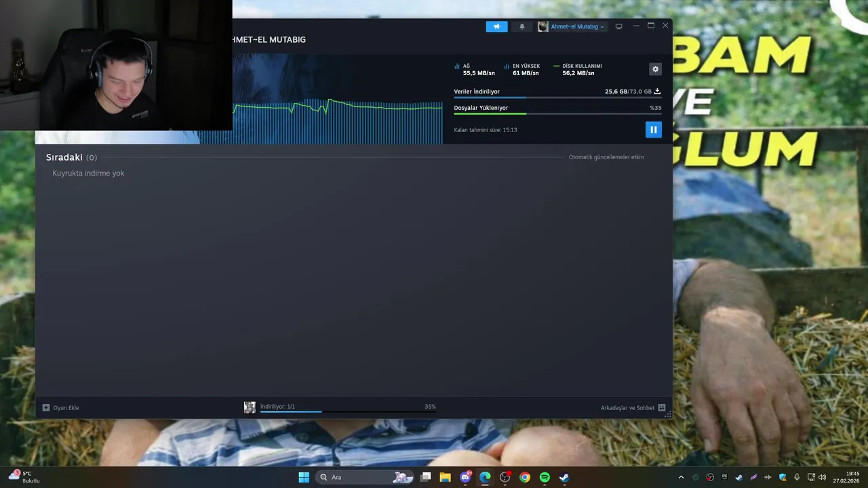Click game thumbnail in bottom download bar
The width and height of the screenshot is (868, 488).
point(250,407)
